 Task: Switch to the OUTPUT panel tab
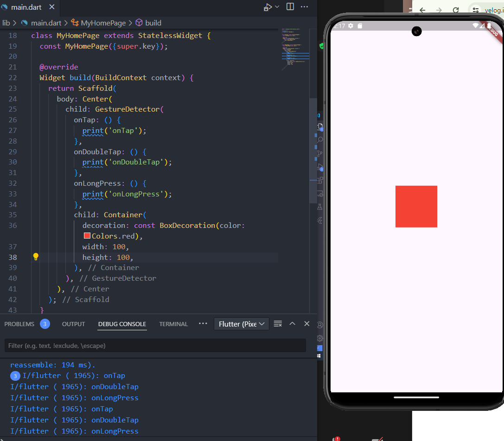(x=73, y=324)
